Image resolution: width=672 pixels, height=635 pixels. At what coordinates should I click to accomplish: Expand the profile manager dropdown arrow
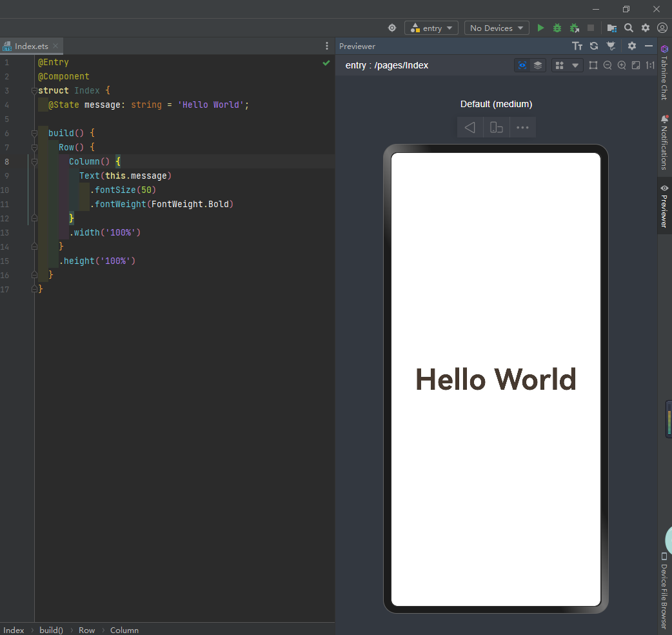[575, 66]
